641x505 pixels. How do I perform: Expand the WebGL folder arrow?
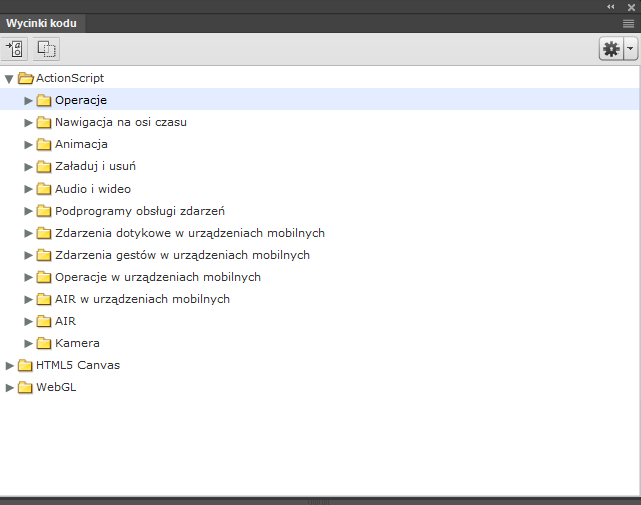coord(10,387)
